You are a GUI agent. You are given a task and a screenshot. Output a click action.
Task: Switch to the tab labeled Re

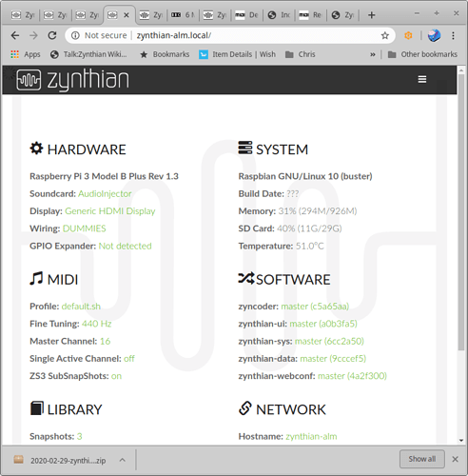[x=310, y=15]
